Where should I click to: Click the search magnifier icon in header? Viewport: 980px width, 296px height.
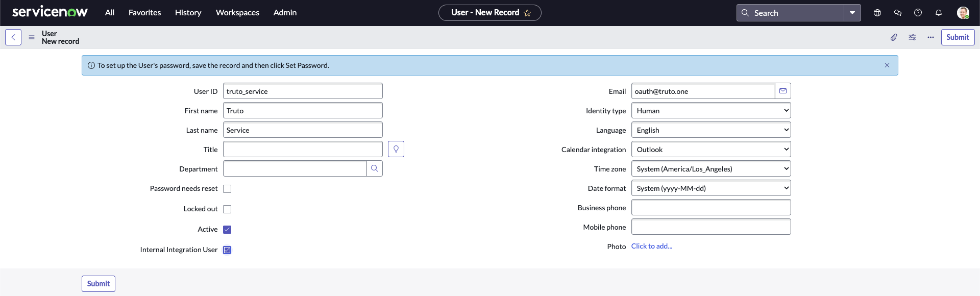pyautogui.click(x=745, y=13)
